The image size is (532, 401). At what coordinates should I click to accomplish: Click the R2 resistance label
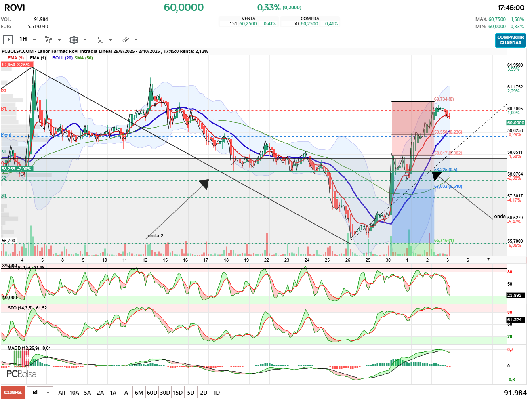4,91
